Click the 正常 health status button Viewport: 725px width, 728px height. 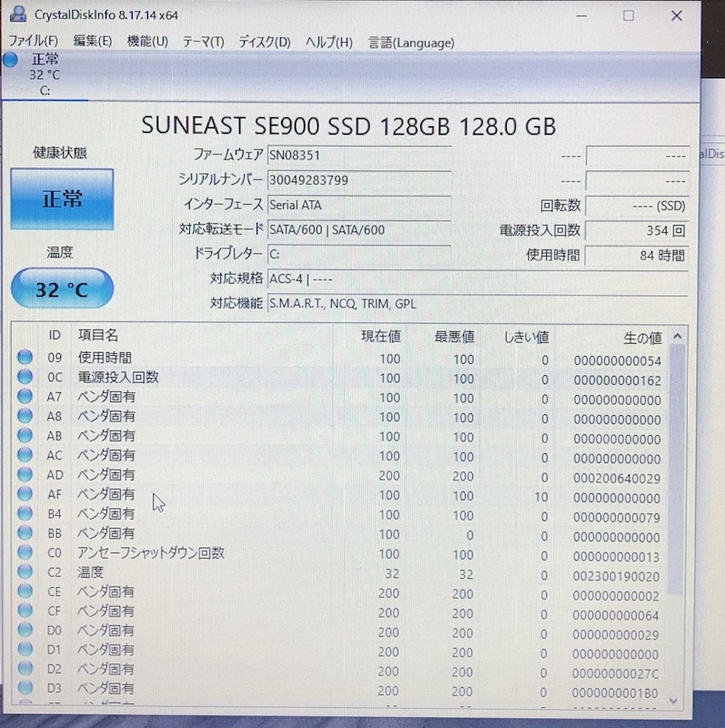(62, 199)
